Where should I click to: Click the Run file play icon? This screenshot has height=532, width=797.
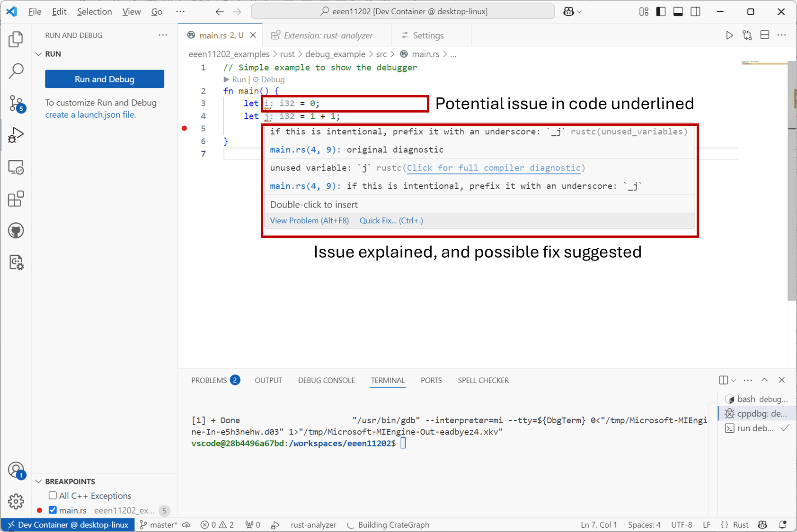coord(729,35)
